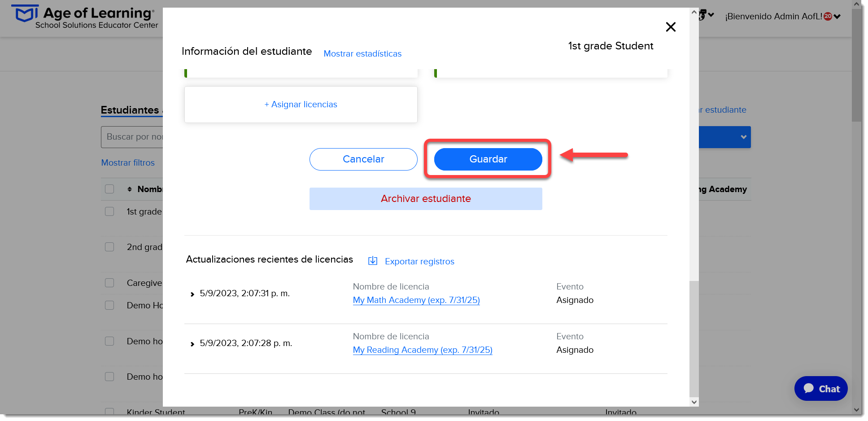Check the Caregiver row checkbox
868x421 pixels.
109,283
